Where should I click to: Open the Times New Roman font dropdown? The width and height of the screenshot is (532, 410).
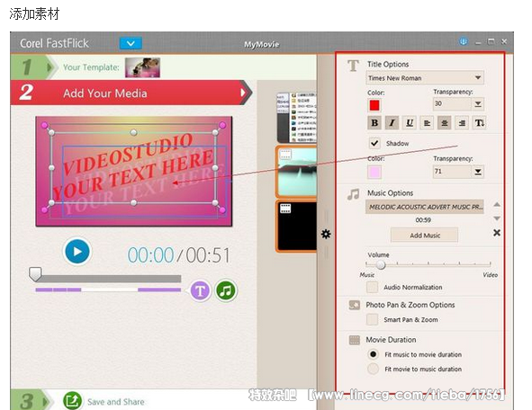pyautogui.click(x=425, y=78)
